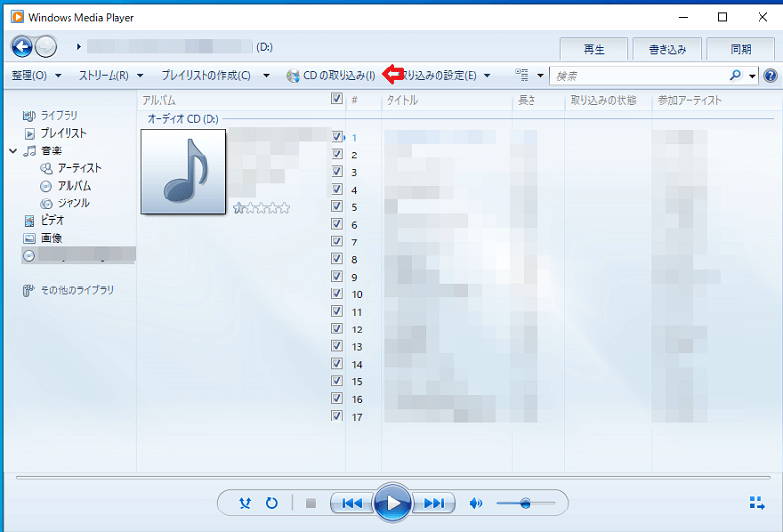Click the greyed Forward navigation arrow
Viewport: 783px width, 532px height.
(x=46, y=47)
